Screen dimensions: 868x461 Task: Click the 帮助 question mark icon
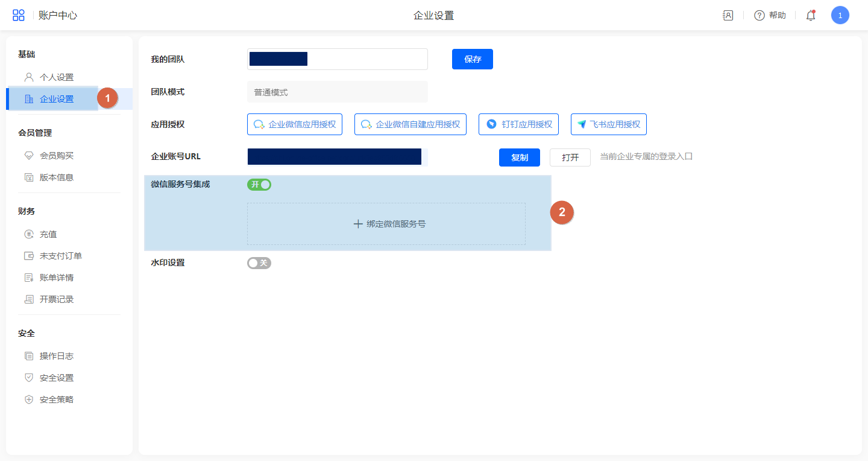pos(759,16)
